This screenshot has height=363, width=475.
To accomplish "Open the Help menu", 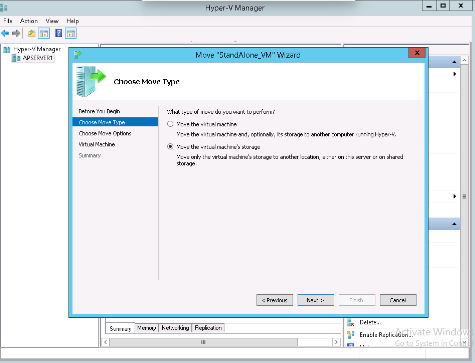I will [73, 21].
